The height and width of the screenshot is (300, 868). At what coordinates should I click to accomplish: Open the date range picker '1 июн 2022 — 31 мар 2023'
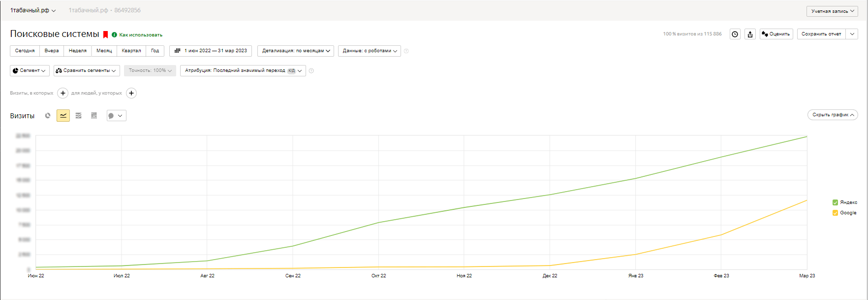click(x=211, y=51)
